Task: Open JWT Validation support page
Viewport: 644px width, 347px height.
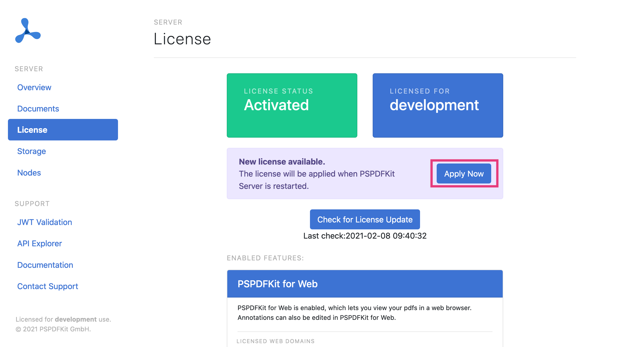Action: 45,222
